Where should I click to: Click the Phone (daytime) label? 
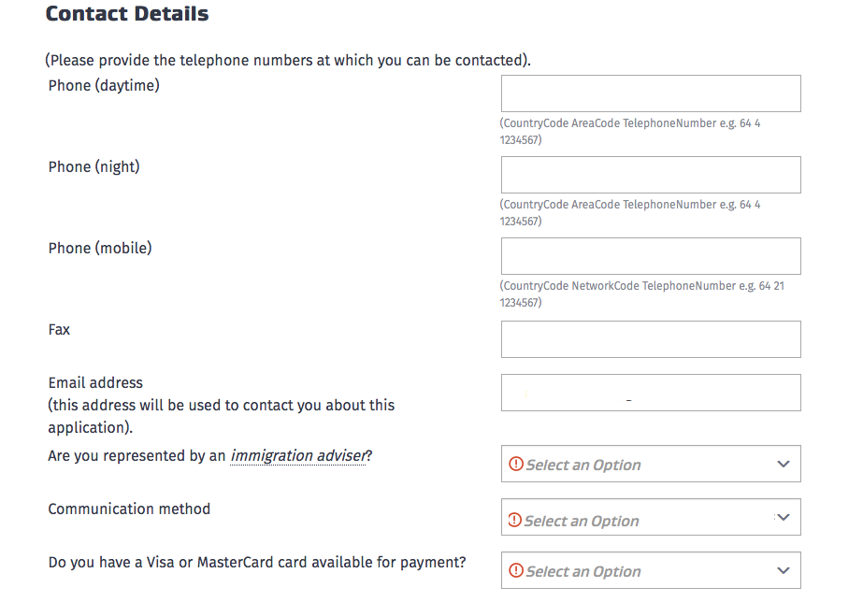(104, 86)
